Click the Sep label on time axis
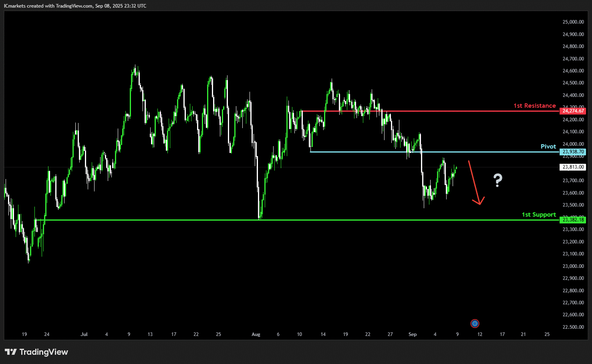 click(x=413, y=334)
